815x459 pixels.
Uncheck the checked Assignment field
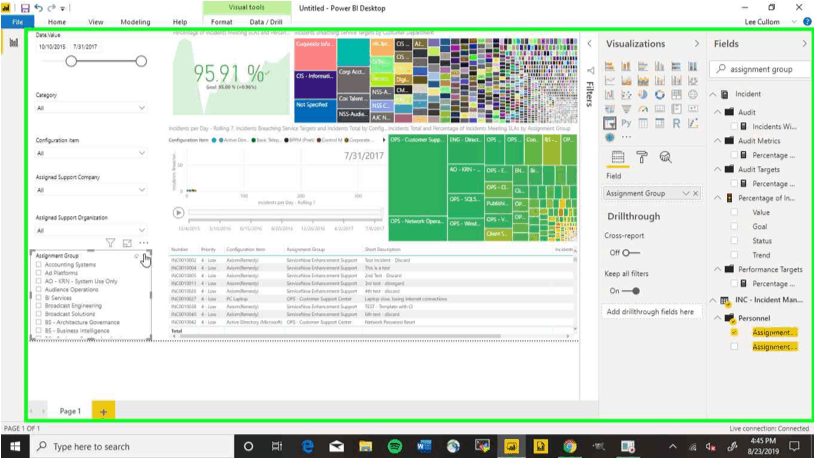tap(734, 332)
